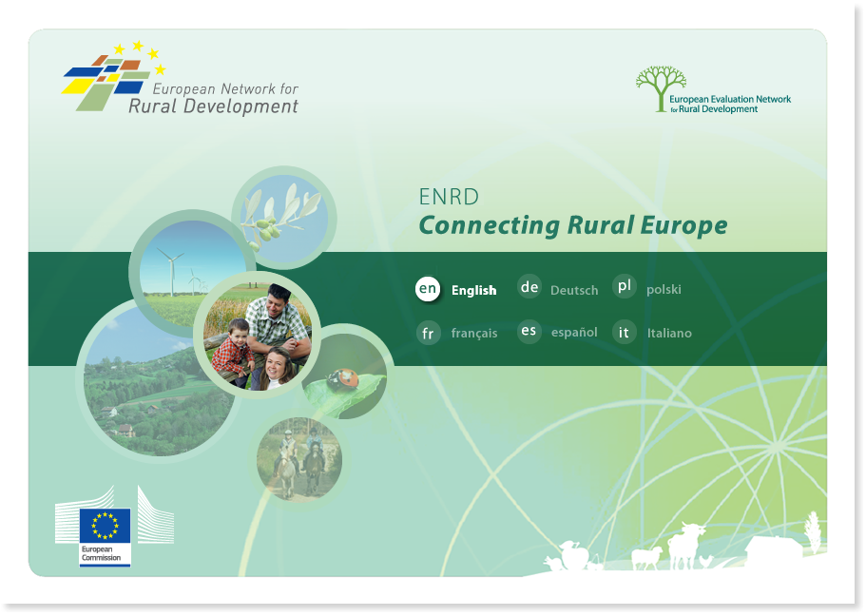Choose polski language link

(664, 290)
